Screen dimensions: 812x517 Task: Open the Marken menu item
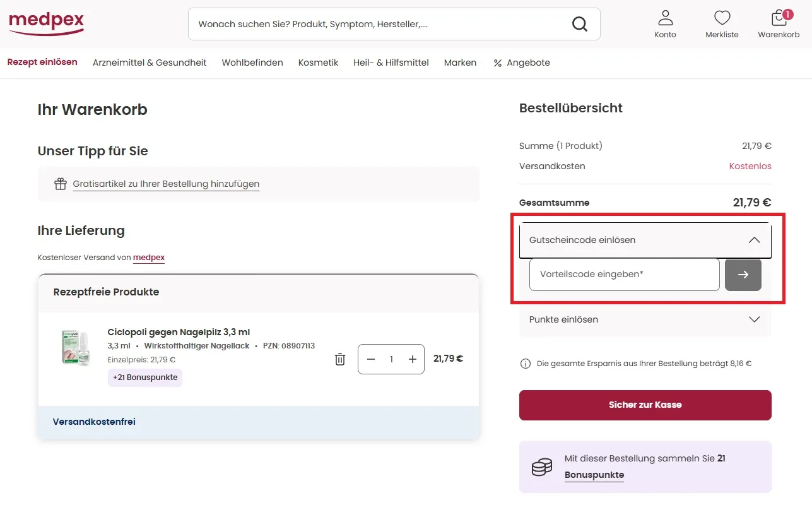click(x=460, y=62)
